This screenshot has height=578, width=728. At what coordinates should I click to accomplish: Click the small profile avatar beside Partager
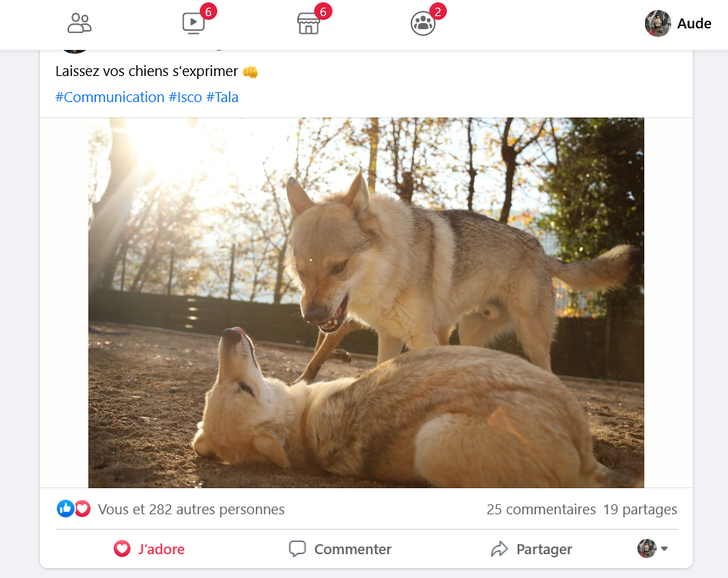(647, 549)
